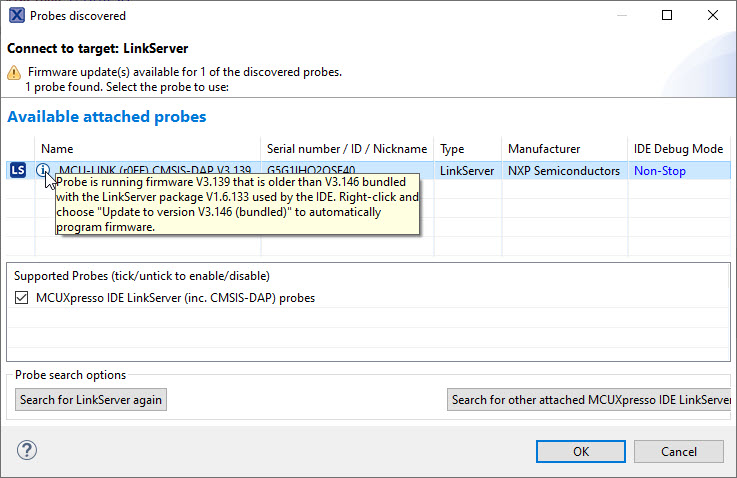The width and height of the screenshot is (737, 478).
Task: Close the Probes discovered dialog window
Action: 712,16
